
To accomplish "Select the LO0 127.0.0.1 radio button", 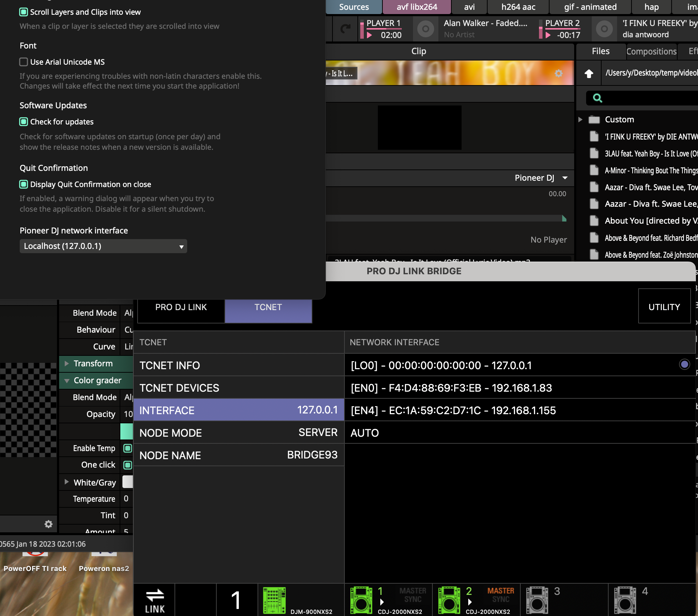I will (684, 364).
